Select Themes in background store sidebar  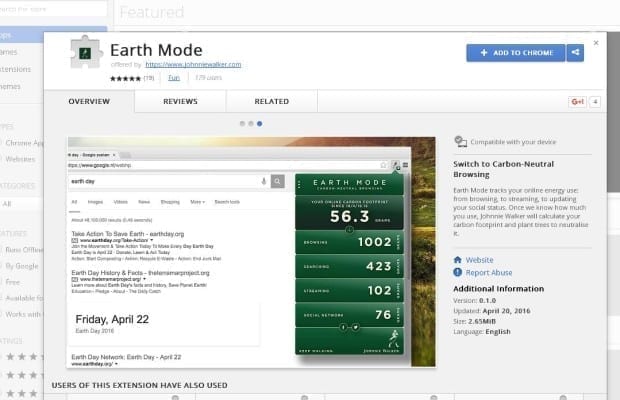[10, 86]
